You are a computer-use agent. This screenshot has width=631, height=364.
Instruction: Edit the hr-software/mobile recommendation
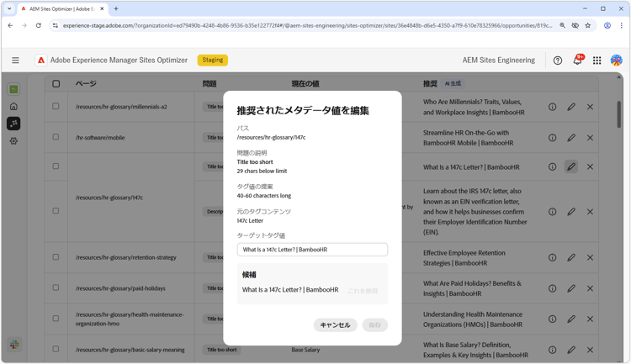[571, 138]
